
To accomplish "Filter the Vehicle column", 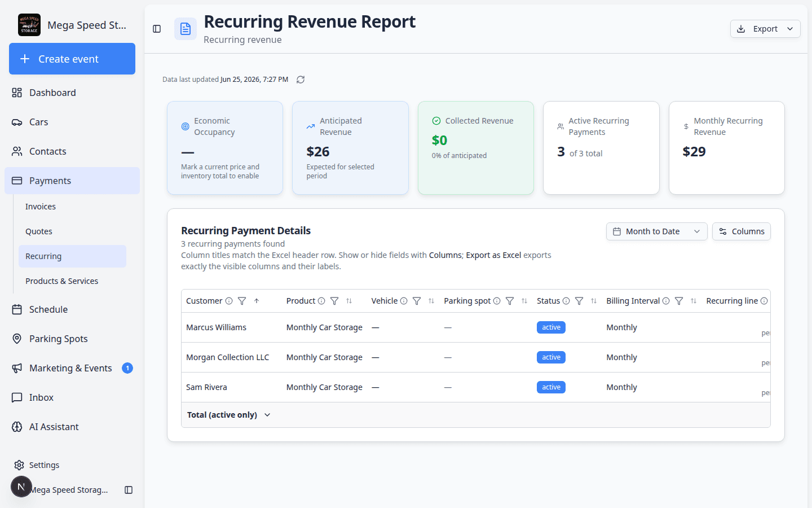I will coord(417,301).
